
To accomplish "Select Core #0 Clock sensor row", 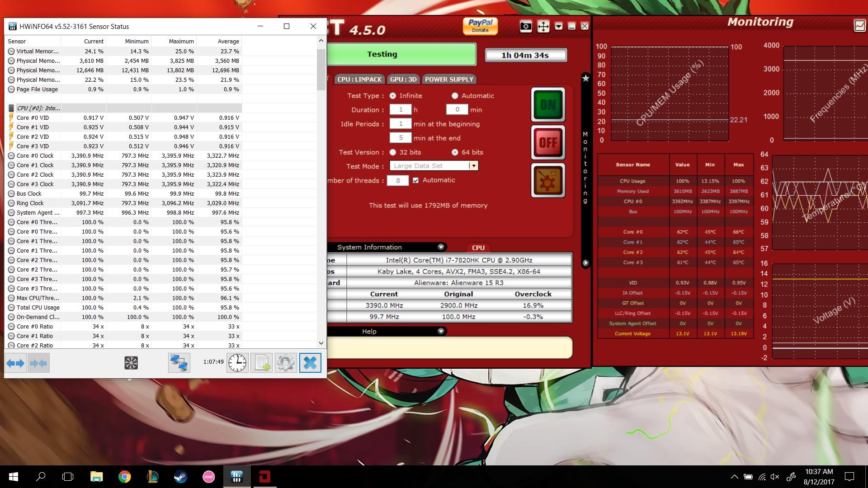I will pos(123,155).
